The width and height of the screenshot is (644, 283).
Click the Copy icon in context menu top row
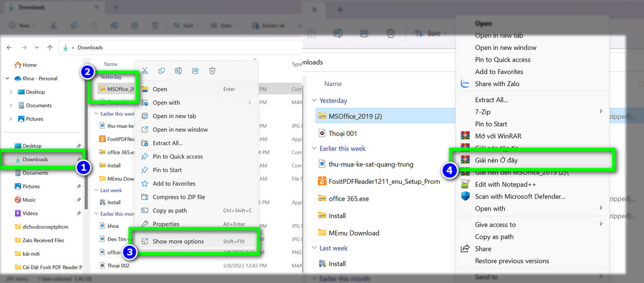point(162,70)
